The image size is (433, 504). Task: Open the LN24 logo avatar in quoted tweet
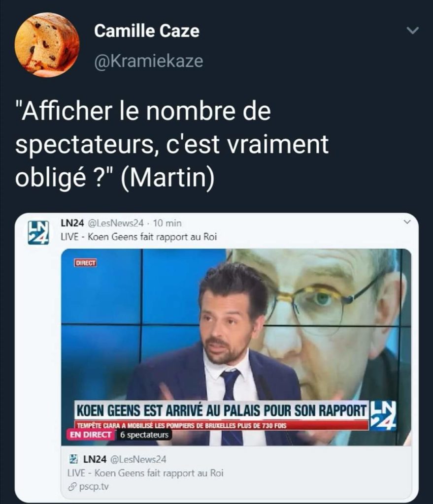click(x=38, y=233)
